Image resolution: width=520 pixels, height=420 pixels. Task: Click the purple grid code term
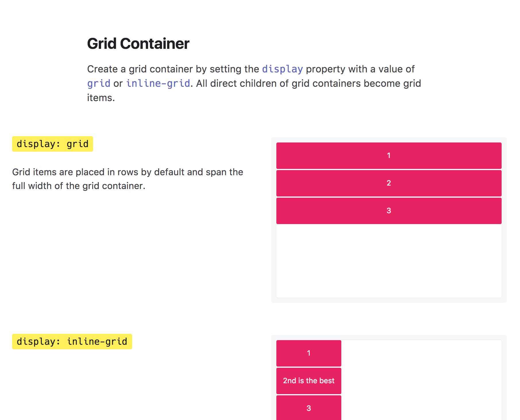tap(99, 83)
